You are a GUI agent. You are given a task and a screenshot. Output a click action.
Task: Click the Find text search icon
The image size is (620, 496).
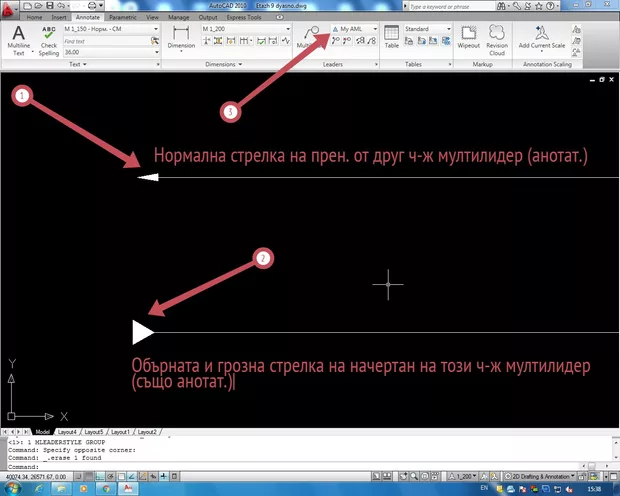[x=155, y=41]
